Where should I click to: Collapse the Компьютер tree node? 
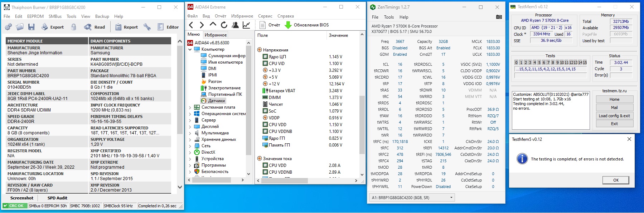[190, 49]
